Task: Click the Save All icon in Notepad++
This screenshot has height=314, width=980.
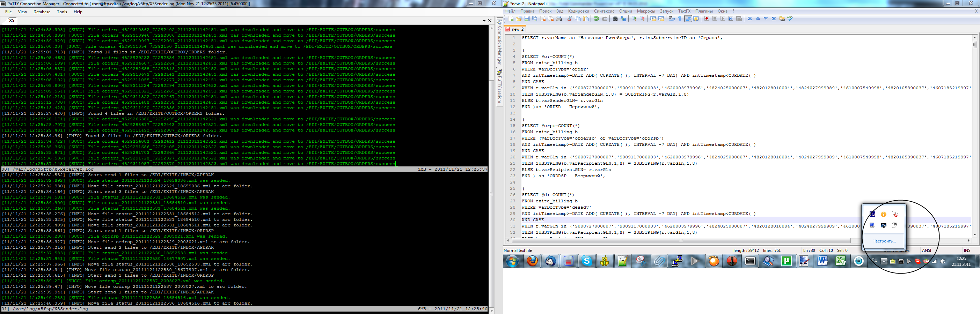Action: [x=534, y=18]
